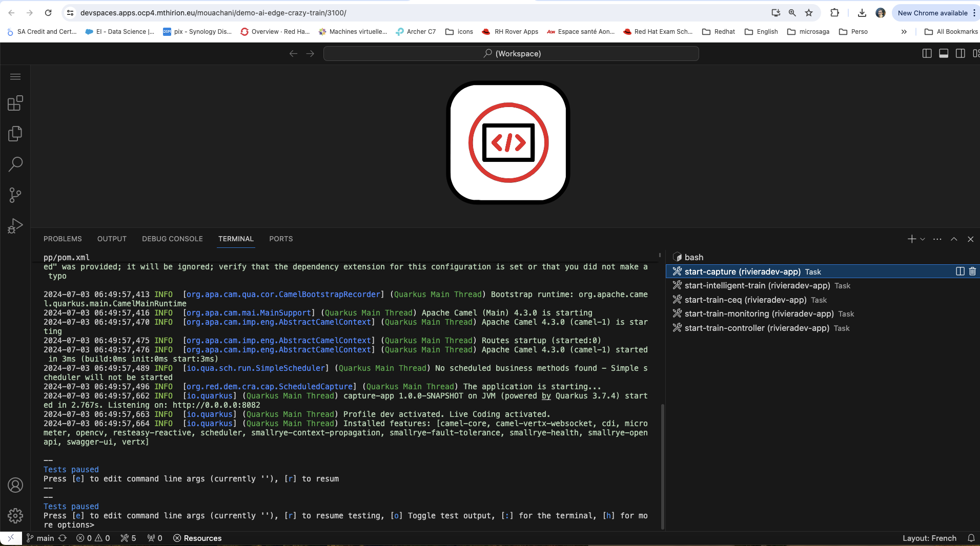Kill the start-capture terminal with trash icon
The width and height of the screenshot is (980, 546).
[x=972, y=271]
